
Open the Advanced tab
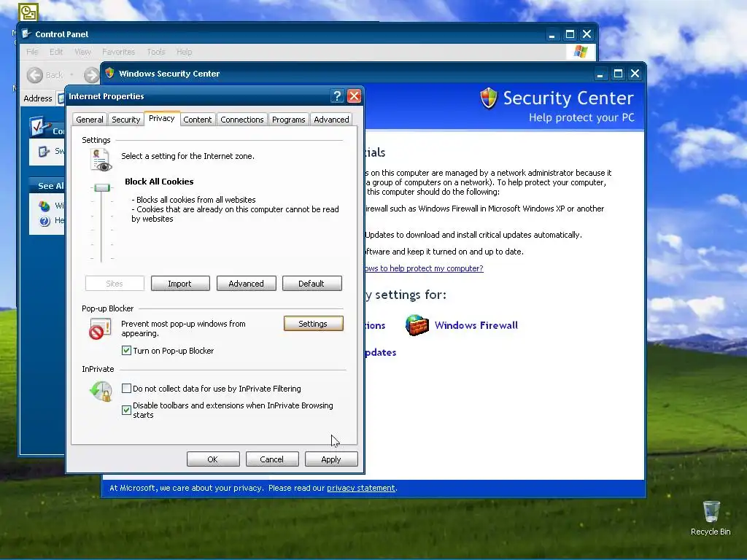[332, 120]
